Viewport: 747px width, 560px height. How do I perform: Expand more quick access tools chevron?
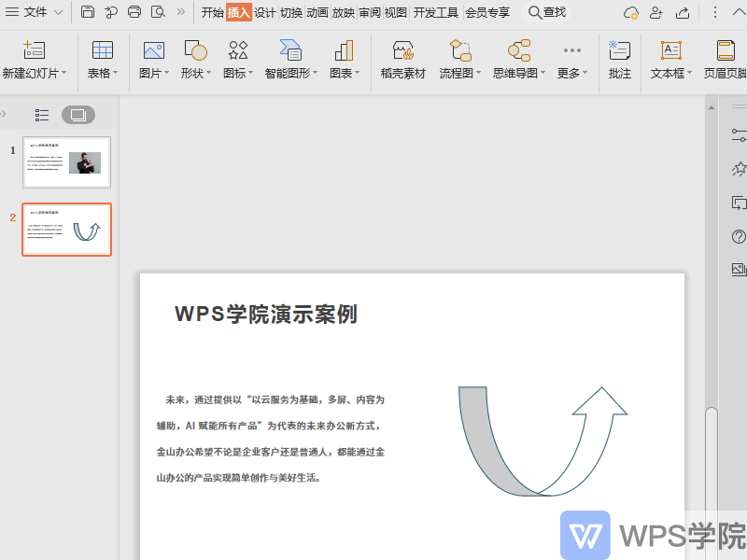tap(180, 12)
